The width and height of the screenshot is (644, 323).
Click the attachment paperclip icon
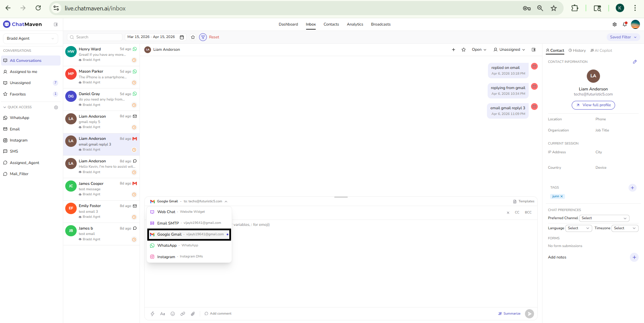point(193,314)
